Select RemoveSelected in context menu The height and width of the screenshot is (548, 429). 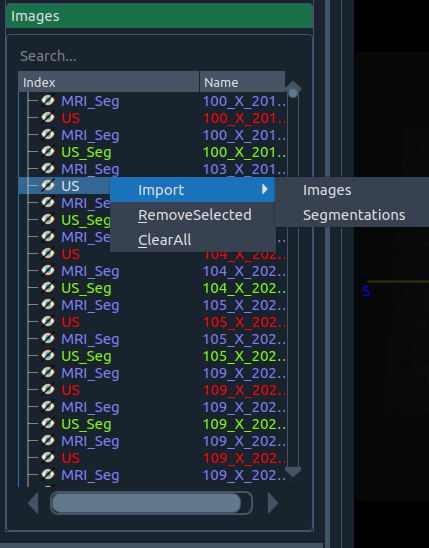tap(195, 215)
